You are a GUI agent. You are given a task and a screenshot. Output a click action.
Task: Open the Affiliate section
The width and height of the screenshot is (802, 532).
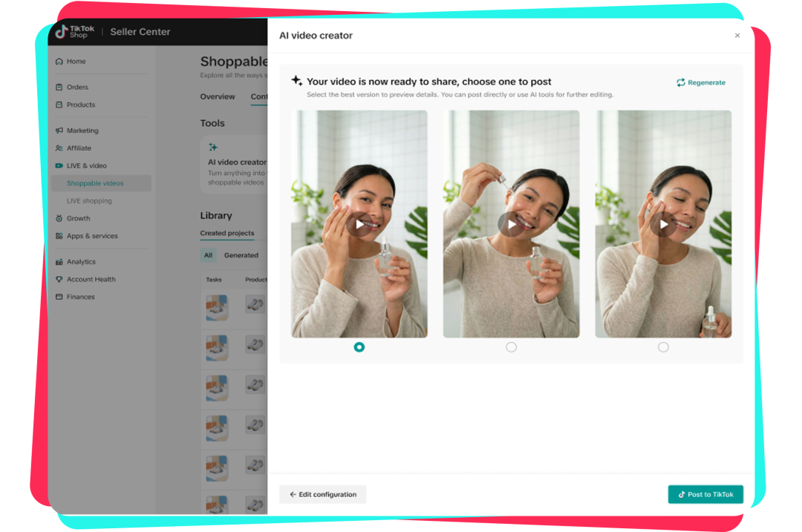tap(58, 148)
